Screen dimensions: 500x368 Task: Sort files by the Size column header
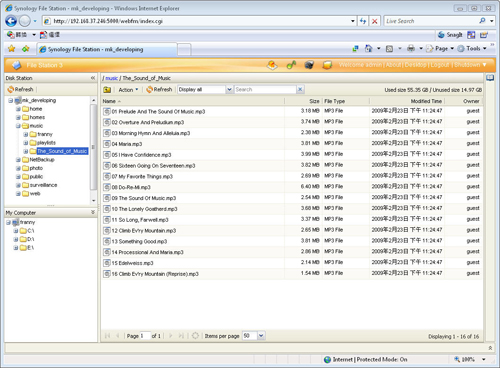[x=303, y=101]
